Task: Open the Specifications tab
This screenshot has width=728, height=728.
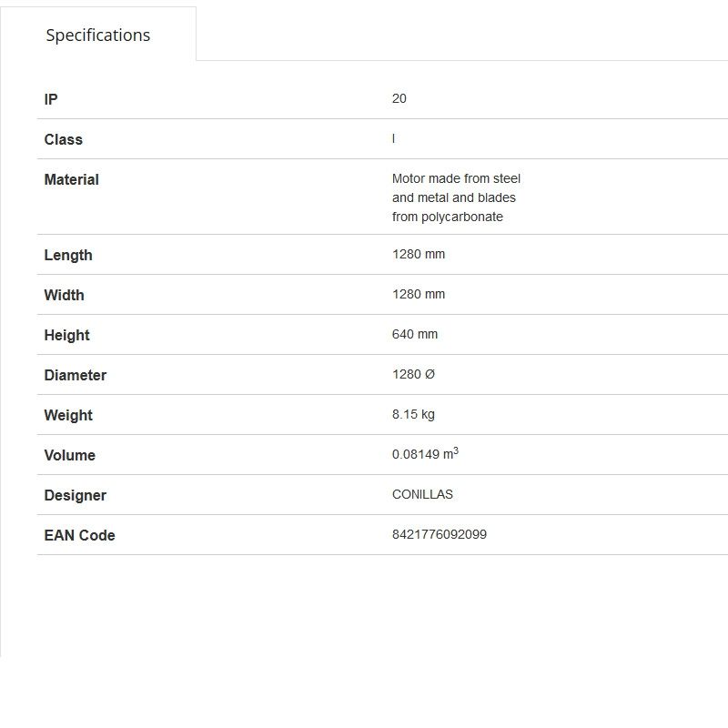Action: pyautogui.click(x=98, y=35)
